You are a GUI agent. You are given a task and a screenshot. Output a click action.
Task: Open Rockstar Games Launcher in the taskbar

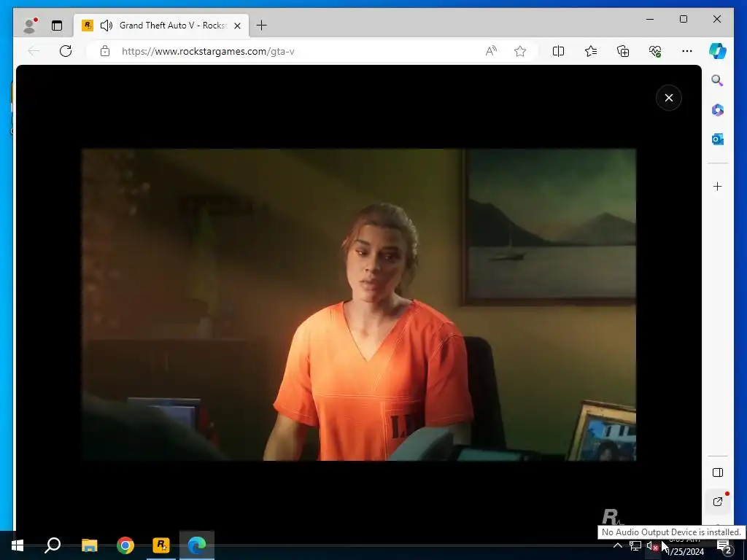pyautogui.click(x=161, y=545)
